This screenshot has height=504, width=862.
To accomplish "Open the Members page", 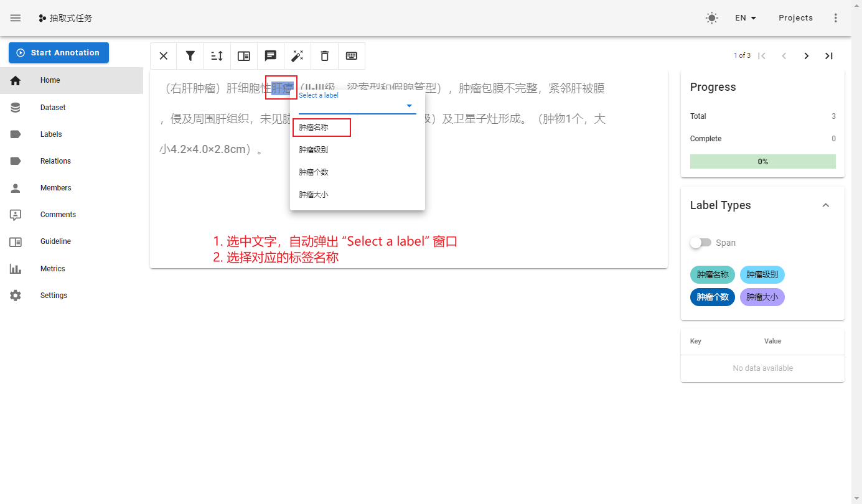I will tap(72, 188).
